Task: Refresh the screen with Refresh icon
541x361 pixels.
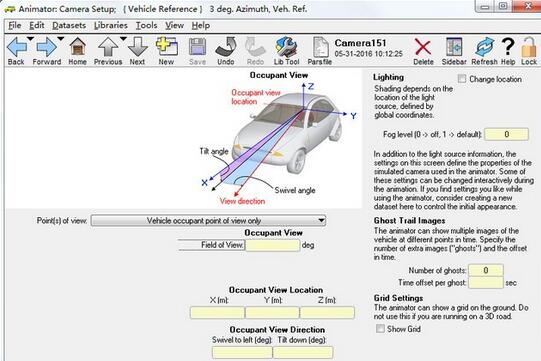Action: [x=484, y=47]
